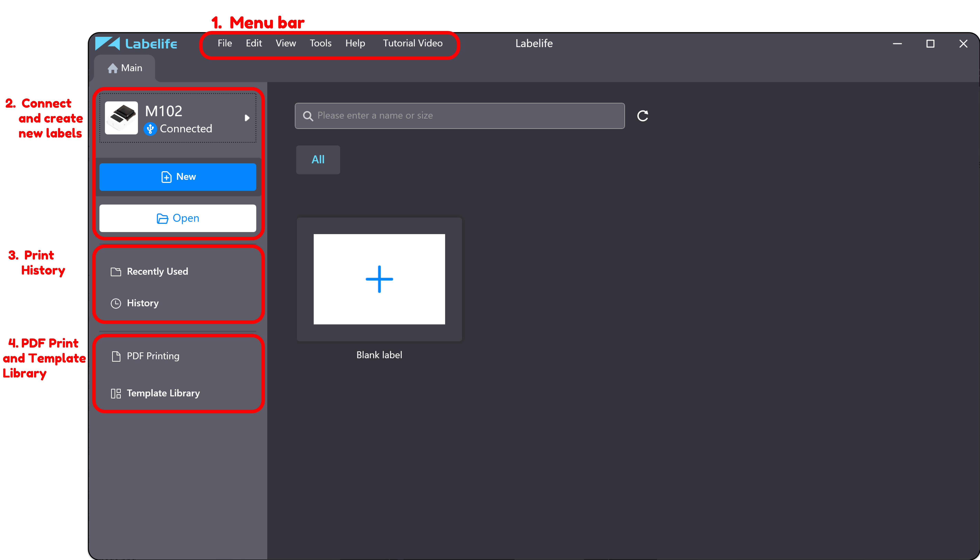
Task: Click the M102 printer thumbnail image
Action: [x=121, y=118]
